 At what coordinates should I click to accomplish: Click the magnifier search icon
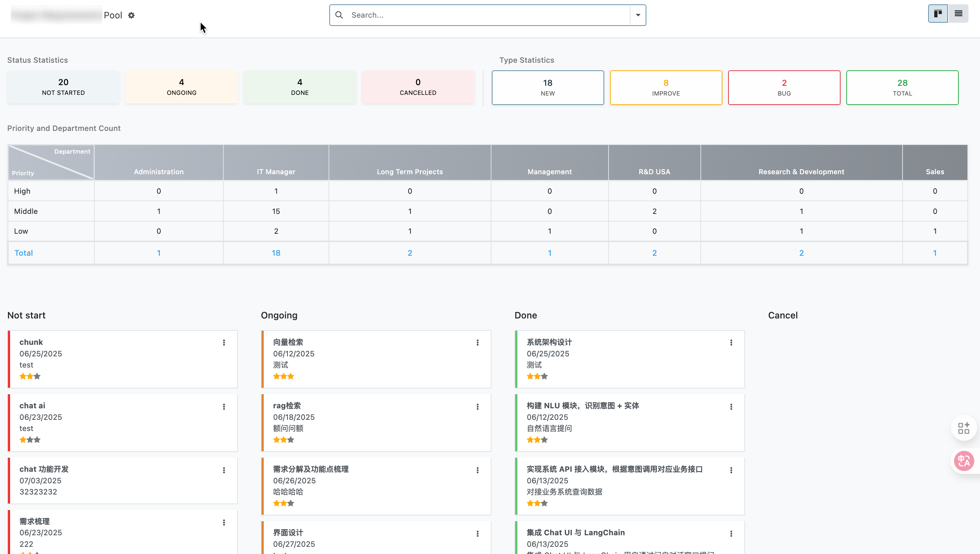[x=339, y=15]
